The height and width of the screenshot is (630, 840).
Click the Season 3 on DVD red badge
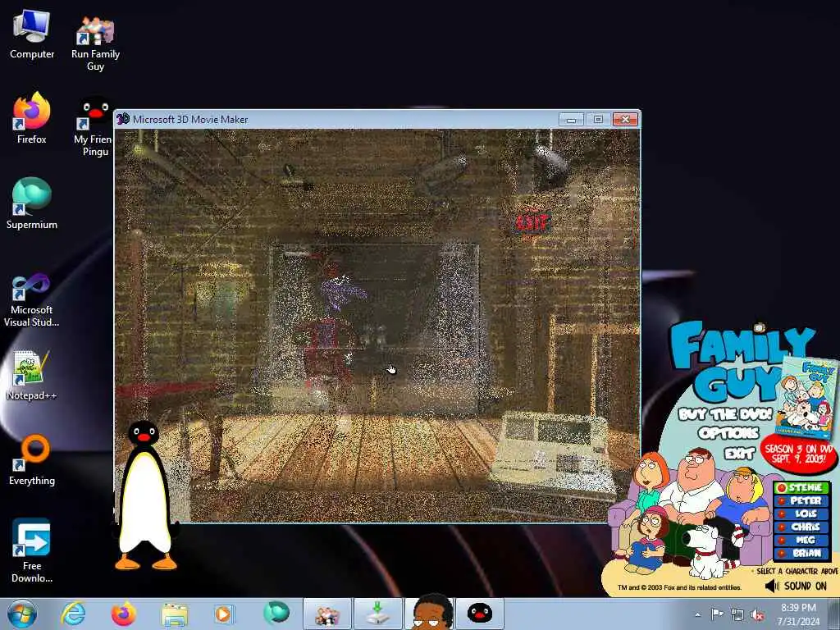(x=798, y=454)
